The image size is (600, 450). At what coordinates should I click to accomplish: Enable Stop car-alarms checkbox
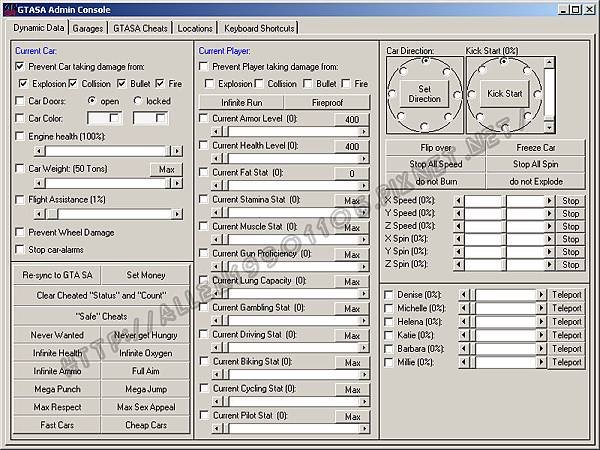point(20,249)
